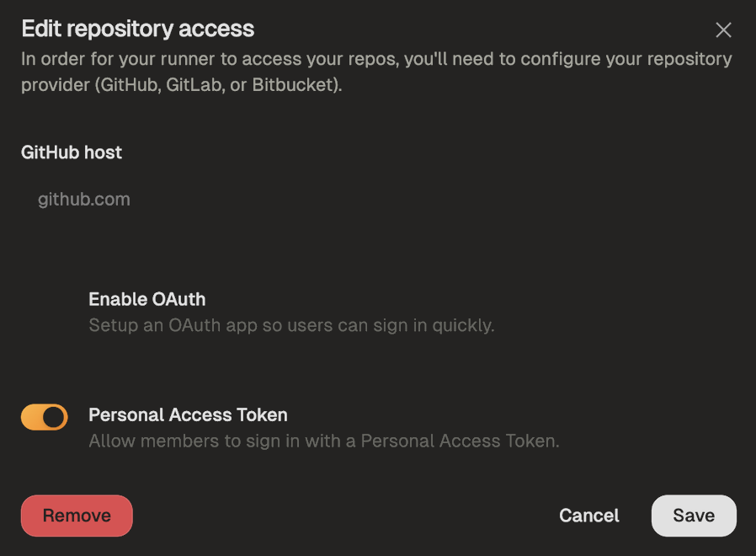Click the Personal Access Token label
The height and width of the screenshot is (556, 756).
187,414
